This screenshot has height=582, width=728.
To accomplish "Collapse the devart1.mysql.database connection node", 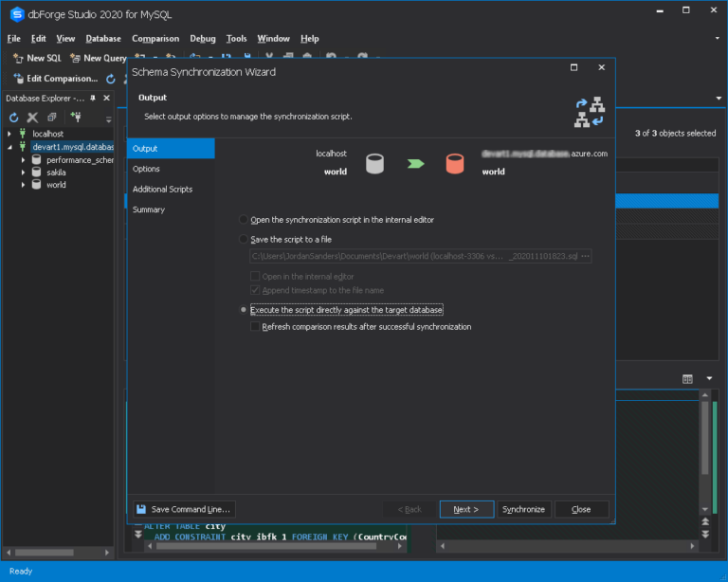I will pyautogui.click(x=9, y=147).
